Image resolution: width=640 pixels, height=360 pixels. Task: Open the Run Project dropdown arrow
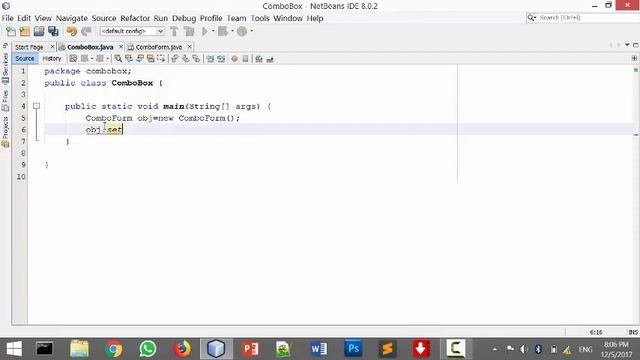coord(213,31)
